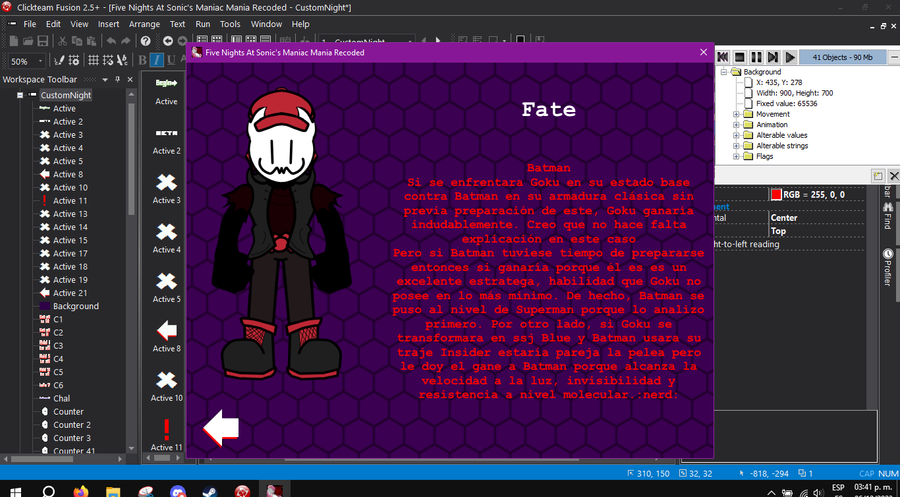
Task: Click the Fate character sprite
Action: tap(281, 234)
